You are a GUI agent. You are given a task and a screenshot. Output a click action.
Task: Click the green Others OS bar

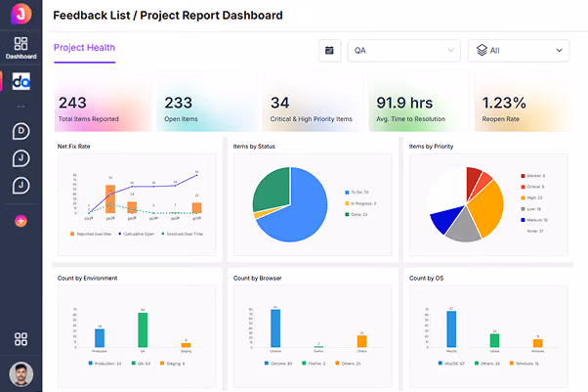tap(494, 340)
